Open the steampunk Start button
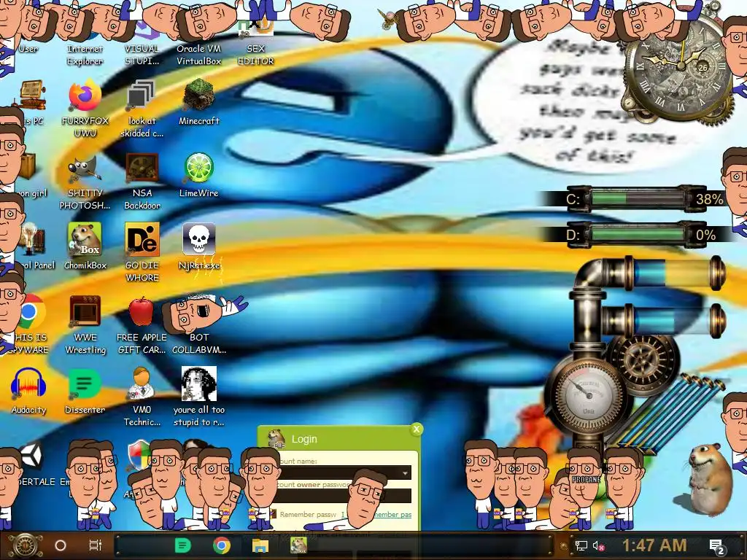 point(26,545)
